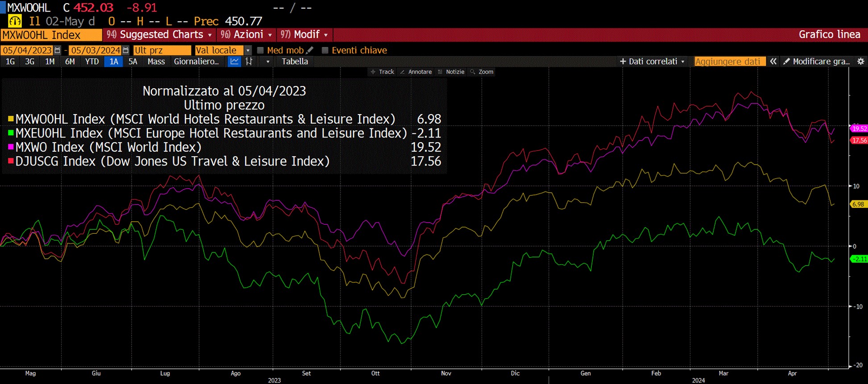Image resolution: width=868 pixels, height=384 pixels.
Task: Switch to Tabella table view
Action: click(295, 62)
